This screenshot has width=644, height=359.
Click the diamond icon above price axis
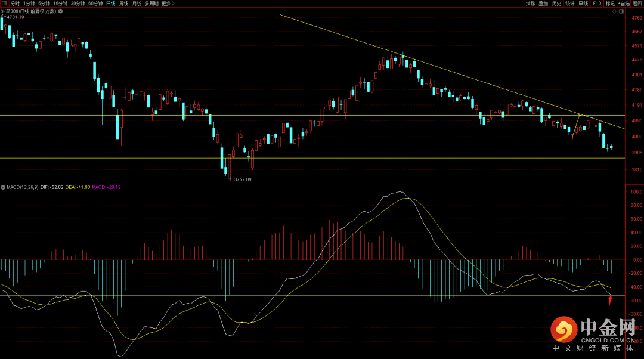point(614,11)
